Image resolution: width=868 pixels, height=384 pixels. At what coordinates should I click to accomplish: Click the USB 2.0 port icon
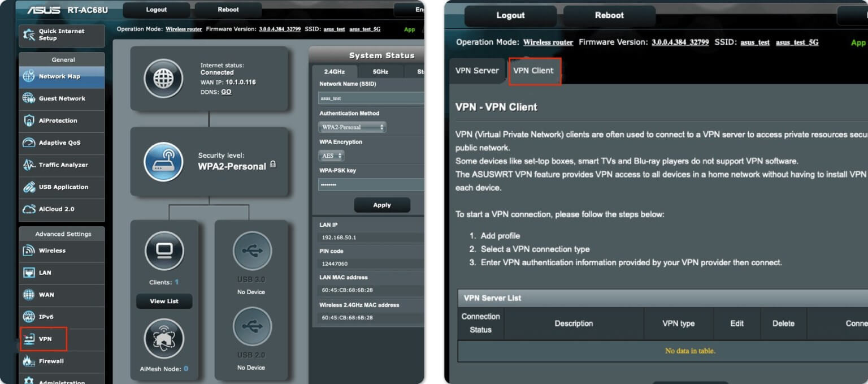click(251, 327)
